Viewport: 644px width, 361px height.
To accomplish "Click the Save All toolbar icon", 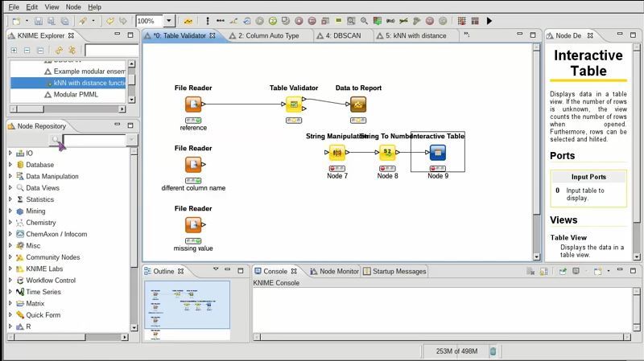I will coord(64,21).
